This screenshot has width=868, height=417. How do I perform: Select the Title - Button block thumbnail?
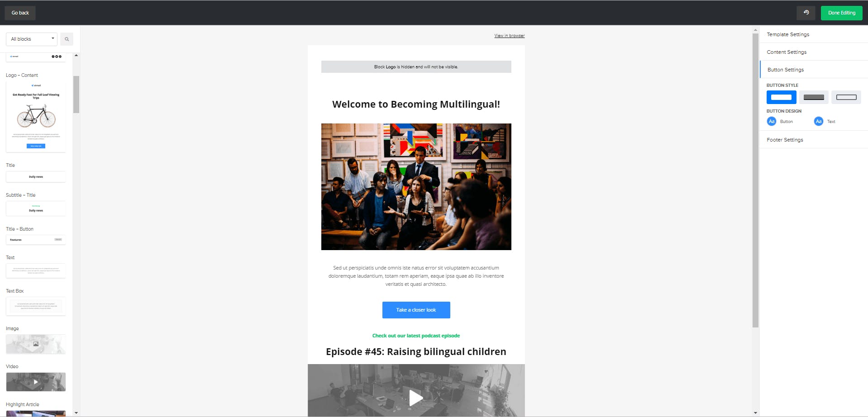coord(36,240)
